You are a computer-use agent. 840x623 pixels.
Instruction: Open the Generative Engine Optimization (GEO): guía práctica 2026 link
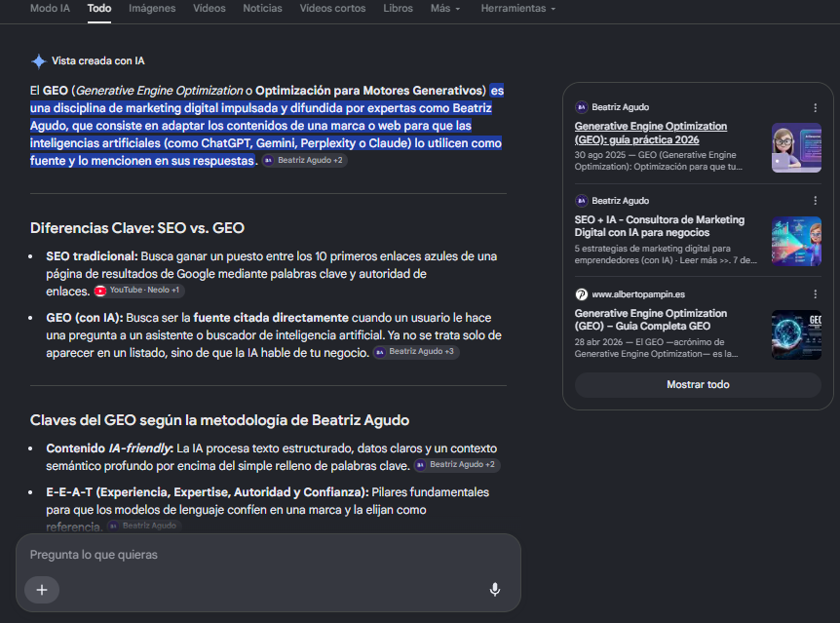pyautogui.click(x=650, y=133)
